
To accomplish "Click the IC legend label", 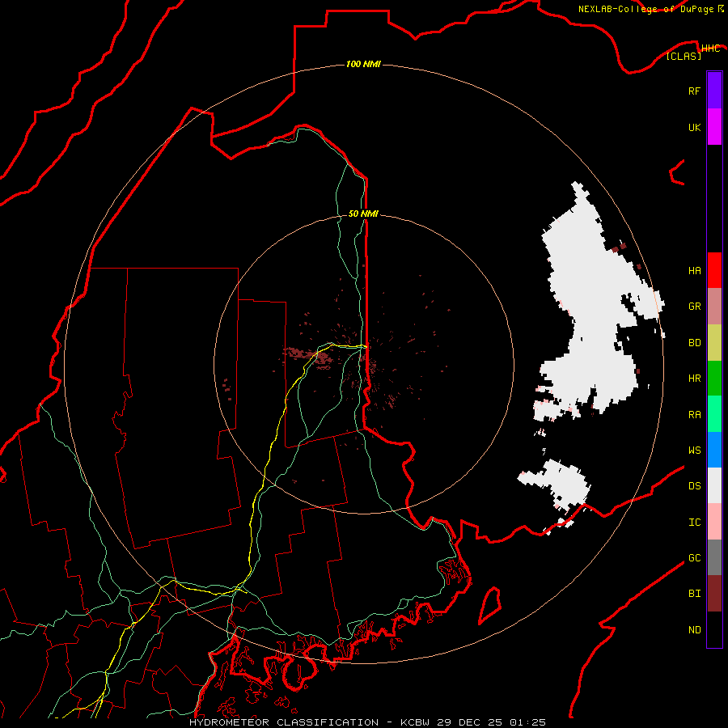I will pyautogui.click(x=694, y=523).
